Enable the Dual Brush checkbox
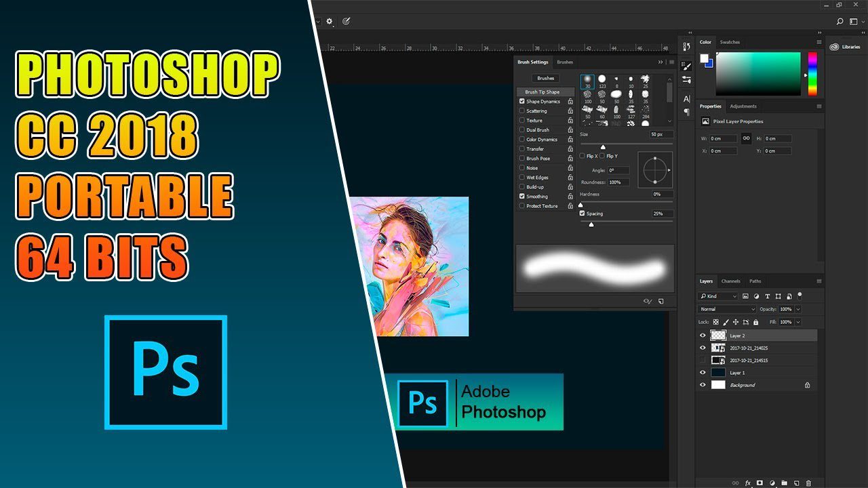The height and width of the screenshot is (488, 868). pos(522,129)
